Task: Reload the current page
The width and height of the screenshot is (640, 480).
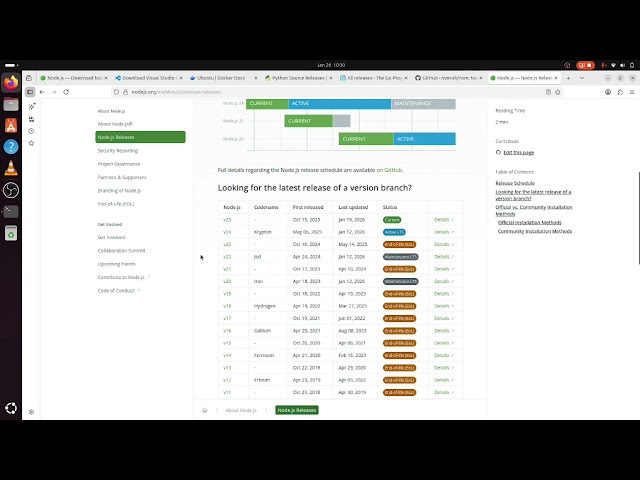Action: (66, 92)
